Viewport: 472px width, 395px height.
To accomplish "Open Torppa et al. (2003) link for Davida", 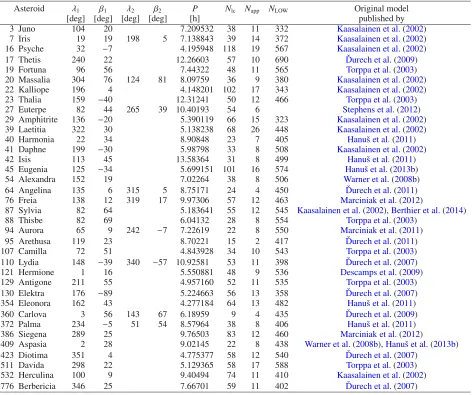I will (381, 366).
